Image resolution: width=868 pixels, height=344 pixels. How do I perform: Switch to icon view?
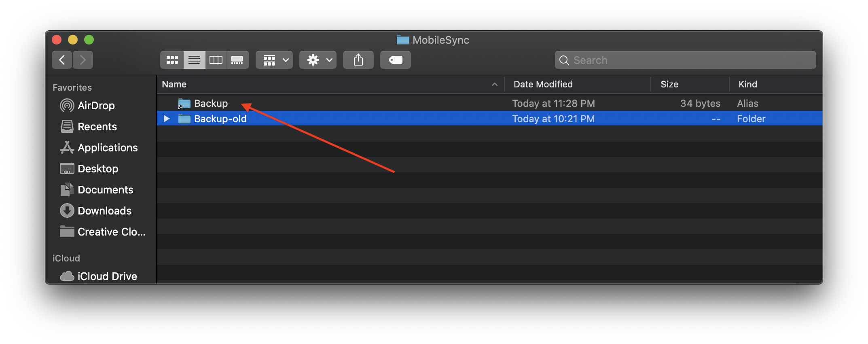[172, 60]
